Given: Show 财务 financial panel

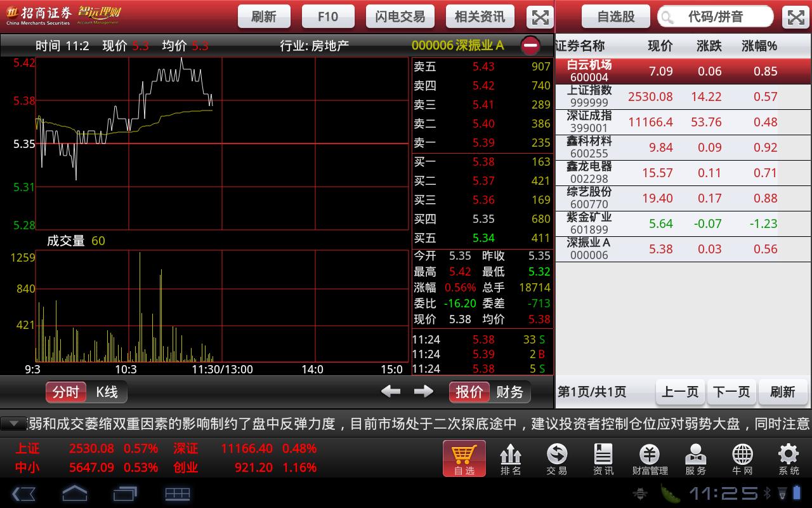Looking at the screenshot, I should (509, 392).
